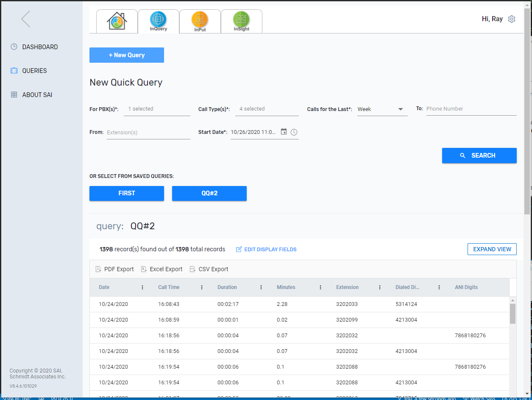Sort by the Extension column header
This screenshot has height=400, width=532.
click(x=347, y=287)
